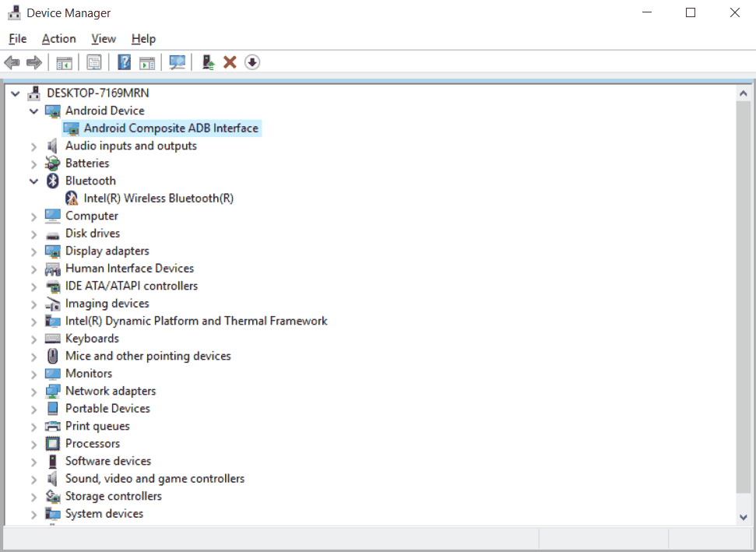Click the Intel Wireless Bluetooth warning icon
Screen dimensions: 756x552
pos(72,198)
